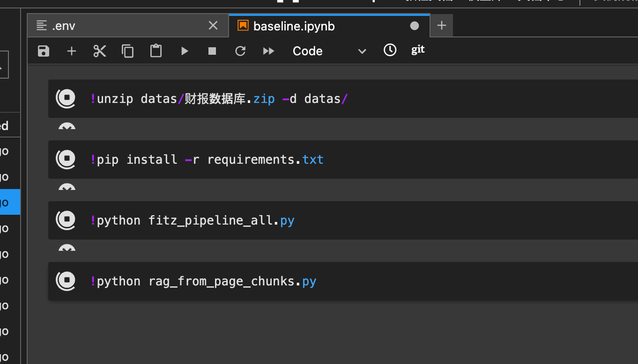Paste cell from clipboard icon
This screenshot has width=638, height=364.
[156, 51]
